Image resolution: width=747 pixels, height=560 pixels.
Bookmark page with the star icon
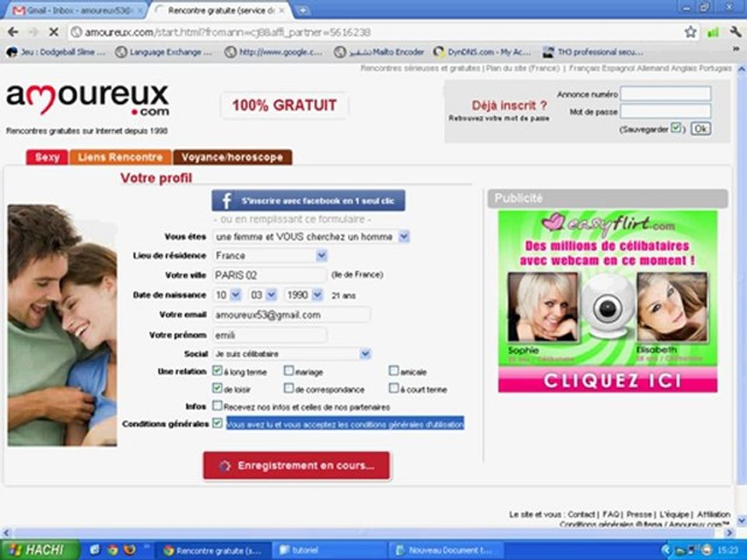coord(690,32)
